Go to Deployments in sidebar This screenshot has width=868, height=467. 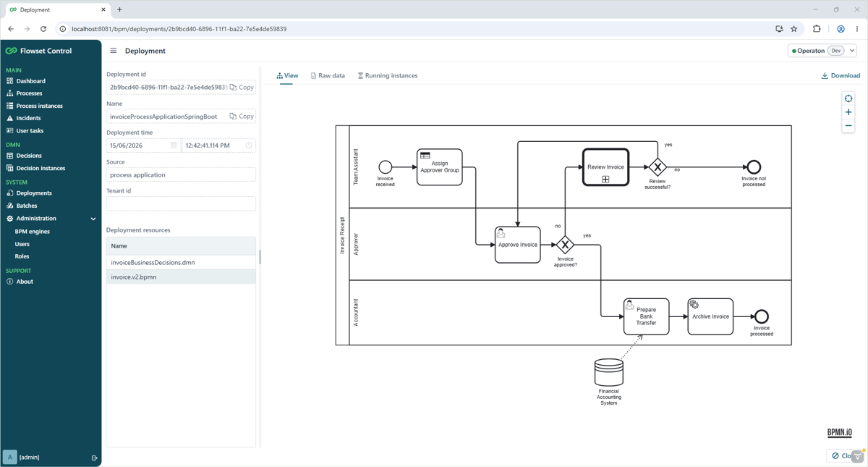click(34, 193)
